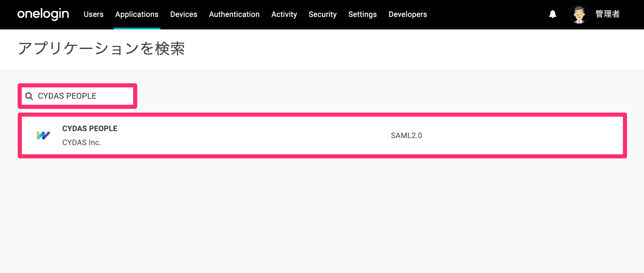Open the Developers menu

[408, 14]
